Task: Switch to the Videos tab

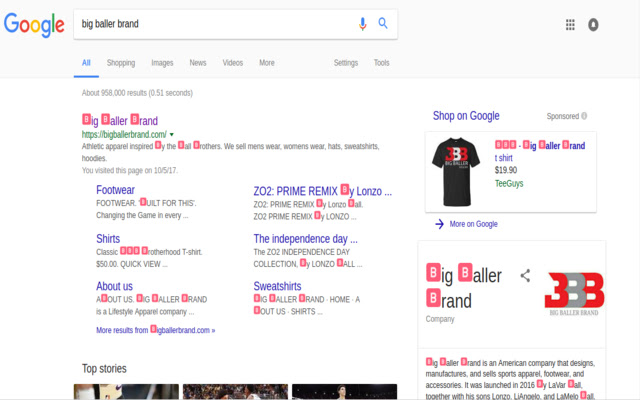Action: [233, 63]
